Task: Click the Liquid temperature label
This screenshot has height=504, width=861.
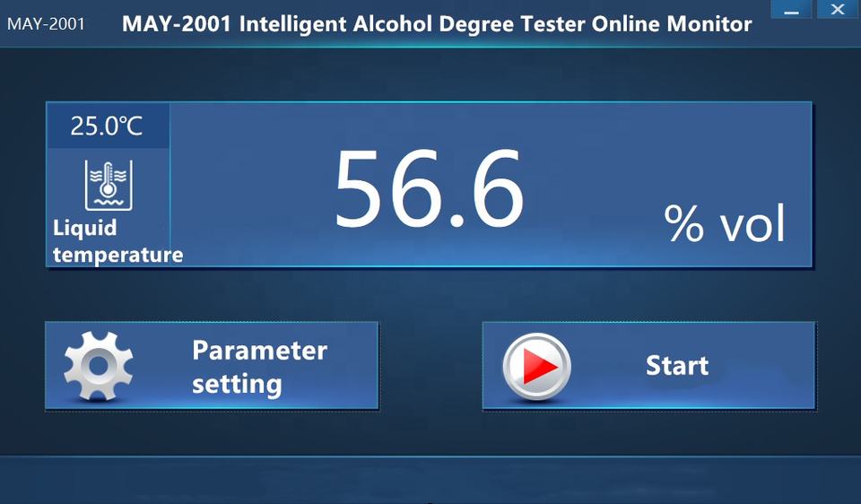Action: (x=117, y=241)
